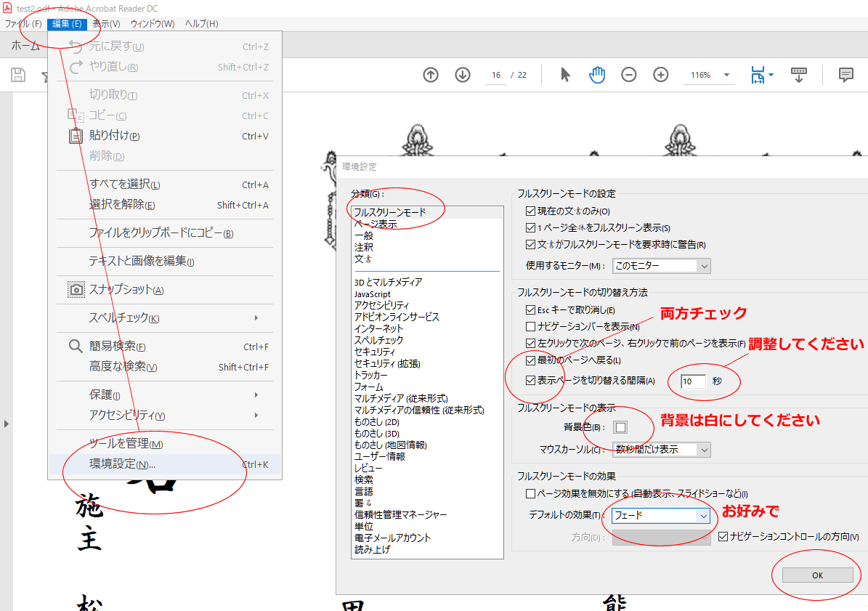
Task: Go to the previous page with the up arrow
Action: coord(431,75)
